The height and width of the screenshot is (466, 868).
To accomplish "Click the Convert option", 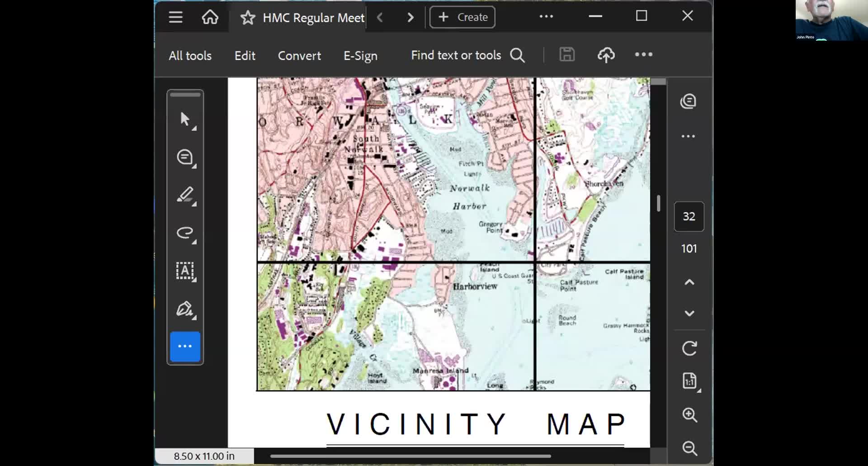I will [x=299, y=56].
